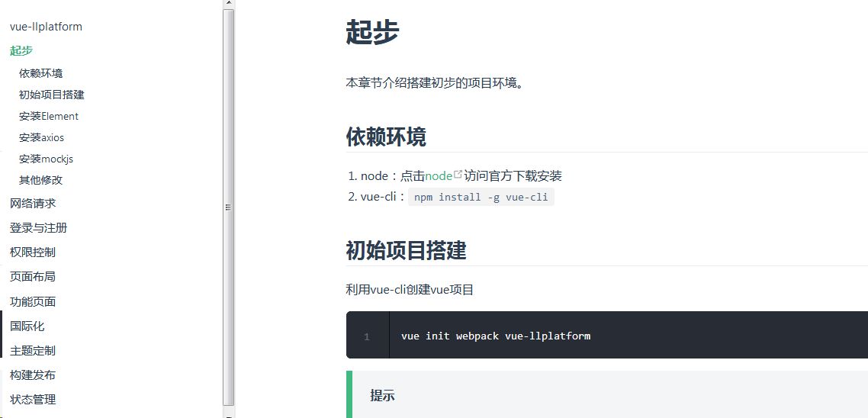This screenshot has width=868, height=418.
Task: Open 安装mockjs sidebar entry
Action: (46, 159)
